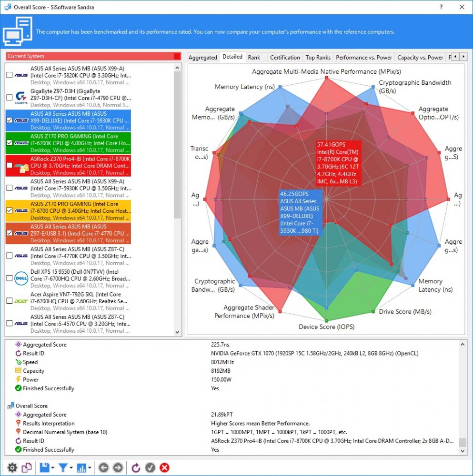Viewport: 473px width, 476px height.
Task: Click the 57.41GOPS red chart tooltip
Action: click(338, 163)
